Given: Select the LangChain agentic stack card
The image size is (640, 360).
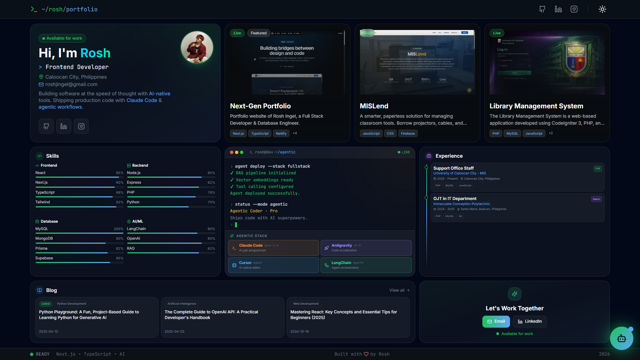Looking at the screenshot, I should click(x=366, y=265).
